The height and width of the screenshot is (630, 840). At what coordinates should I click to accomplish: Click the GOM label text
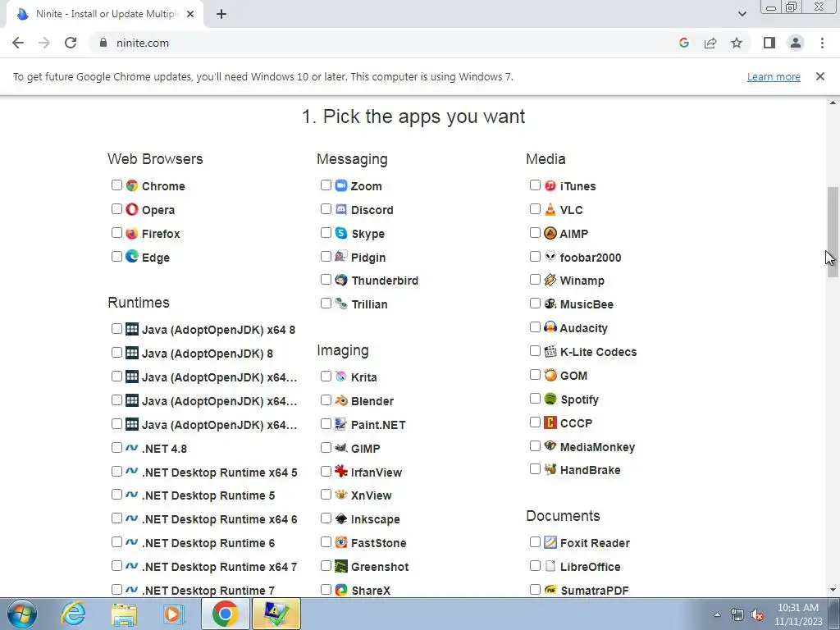(573, 376)
